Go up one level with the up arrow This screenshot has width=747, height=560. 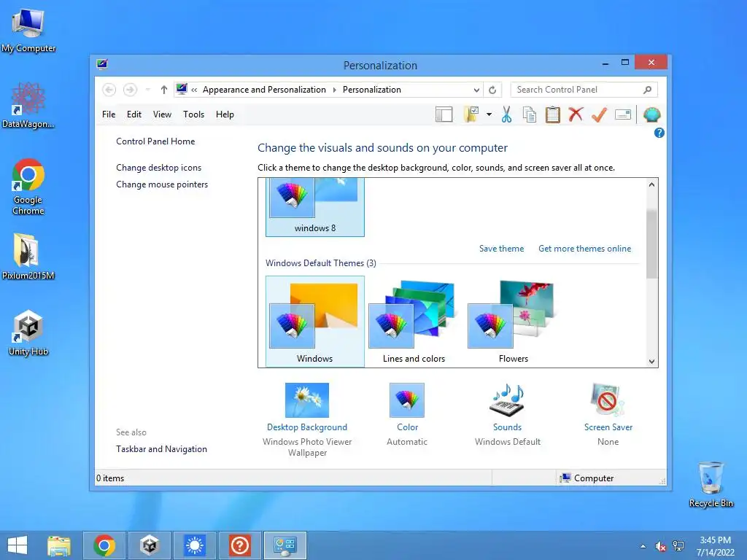(164, 90)
